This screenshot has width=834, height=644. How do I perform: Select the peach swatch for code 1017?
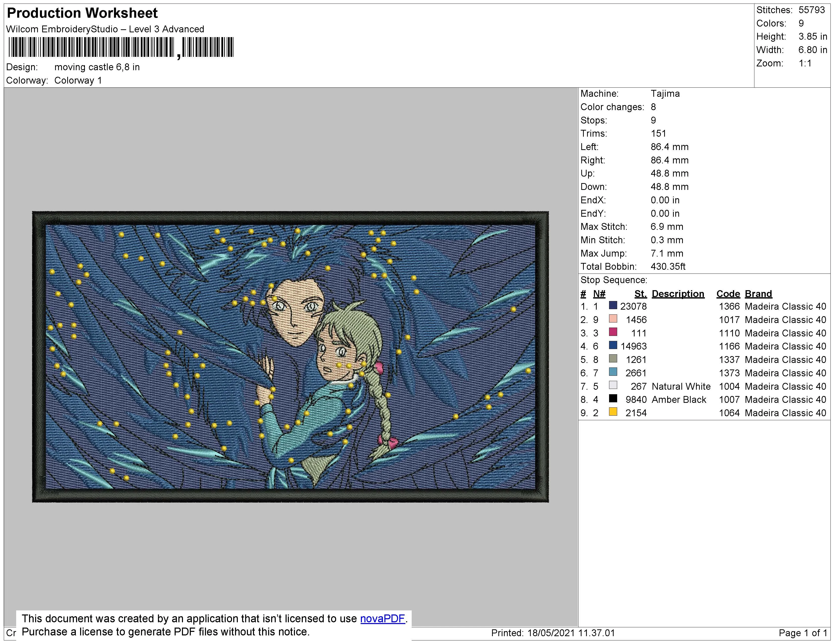click(613, 318)
